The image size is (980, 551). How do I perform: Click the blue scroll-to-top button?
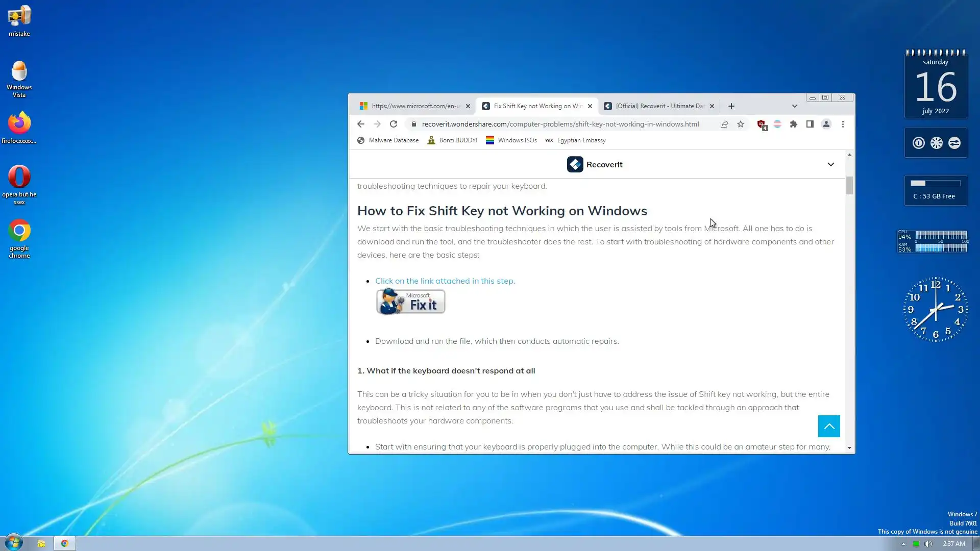tap(828, 426)
